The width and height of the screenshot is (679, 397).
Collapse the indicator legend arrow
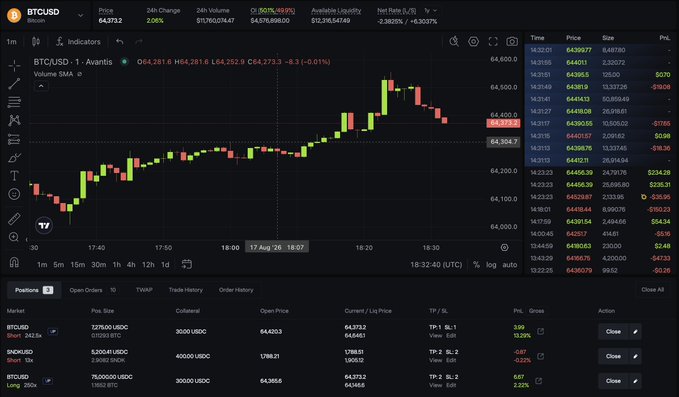[x=41, y=86]
